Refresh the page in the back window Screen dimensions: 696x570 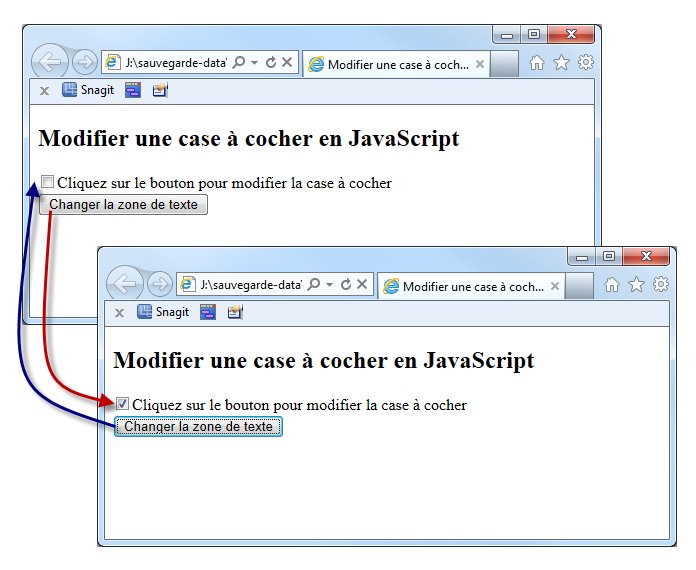pos(271,62)
